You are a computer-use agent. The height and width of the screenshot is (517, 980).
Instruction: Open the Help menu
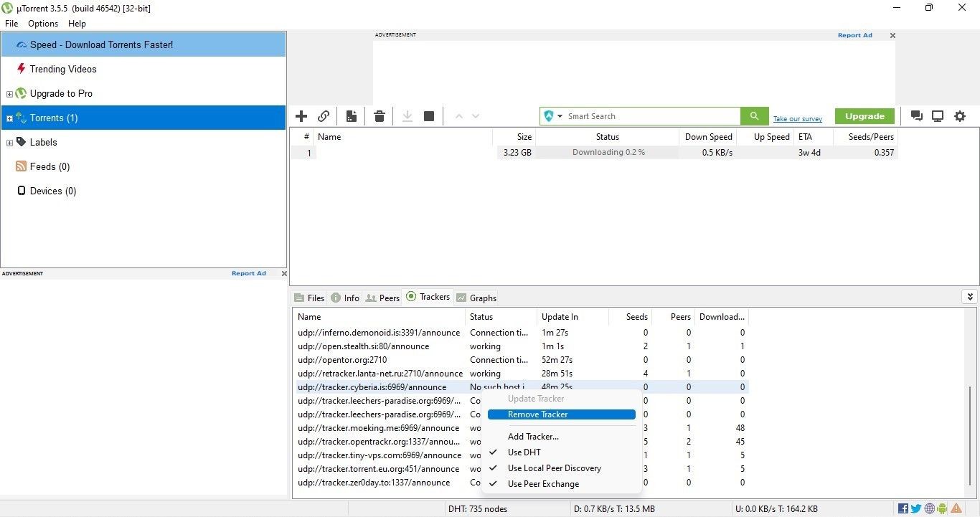[77, 24]
